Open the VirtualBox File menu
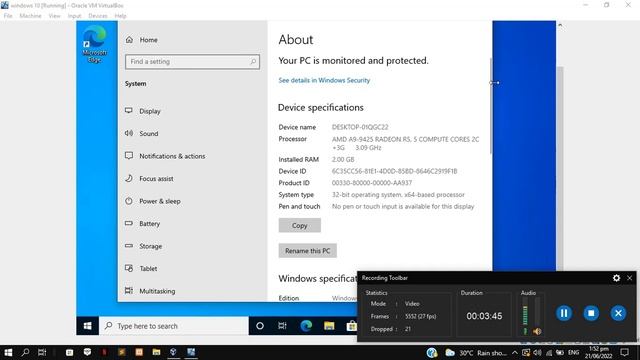The image size is (640, 360). tap(8, 16)
